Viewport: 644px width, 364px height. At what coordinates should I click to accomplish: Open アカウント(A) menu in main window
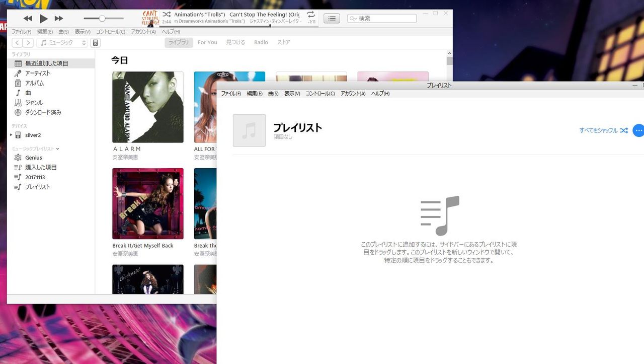143,32
